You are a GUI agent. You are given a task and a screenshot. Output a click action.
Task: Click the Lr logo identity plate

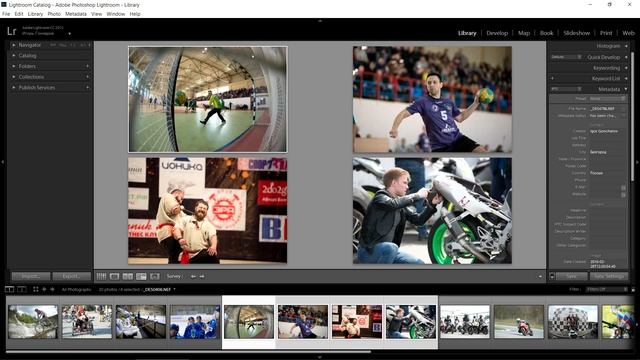click(x=12, y=31)
